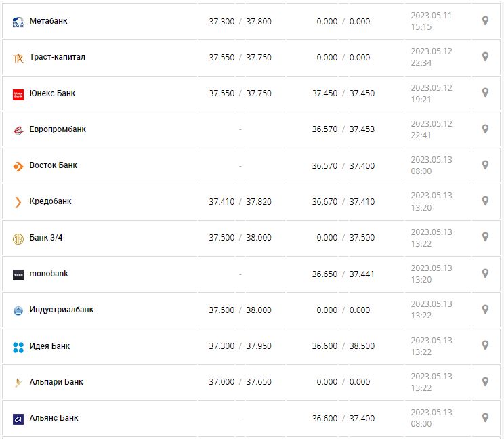Open Восток Банк map location pin

point(485,165)
